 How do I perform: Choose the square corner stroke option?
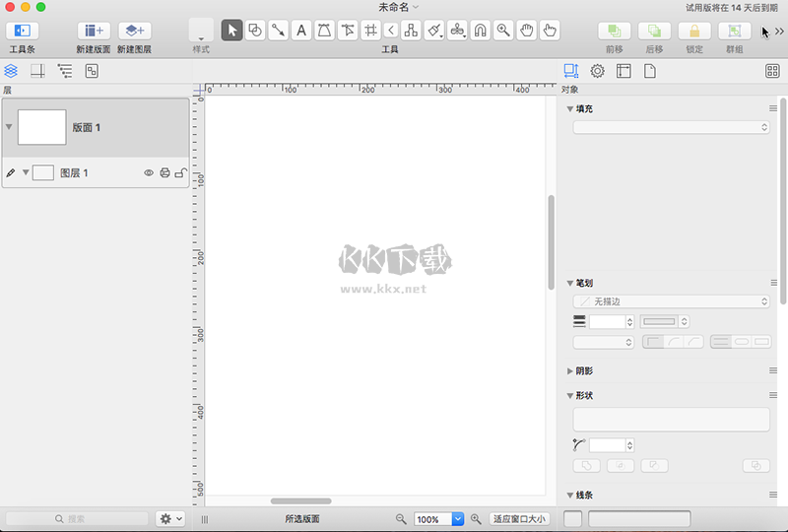coord(653,342)
